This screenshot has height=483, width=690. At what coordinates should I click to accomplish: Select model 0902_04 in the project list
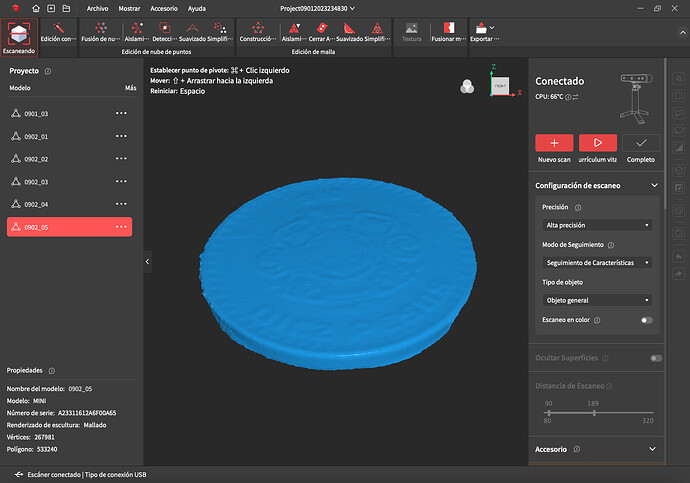coord(70,204)
